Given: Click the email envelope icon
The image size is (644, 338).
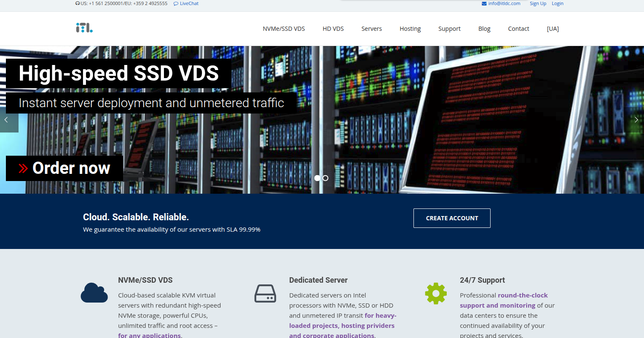Looking at the screenshot, I should [x=484, y=4].
